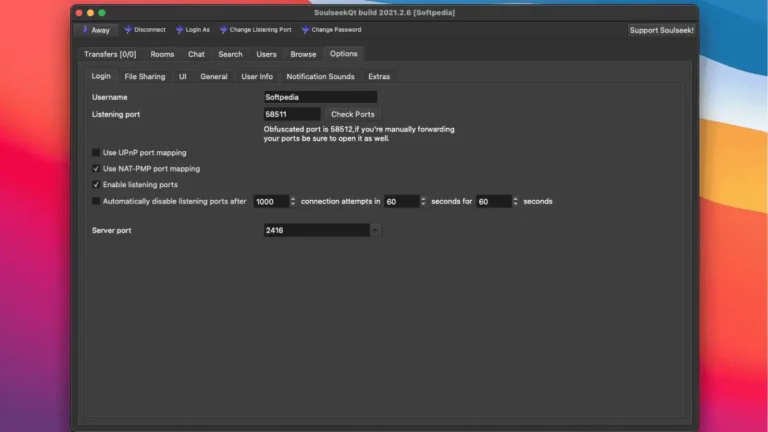The width and height of the screenshot is (768, 432).
Task: Switch to the Extras sub-tab
Action: [x=379, y=76]
